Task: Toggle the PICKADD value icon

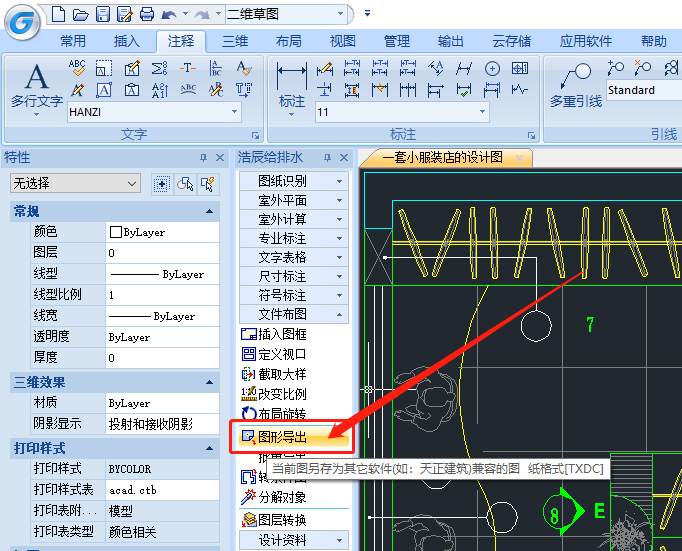Action: 161,184
